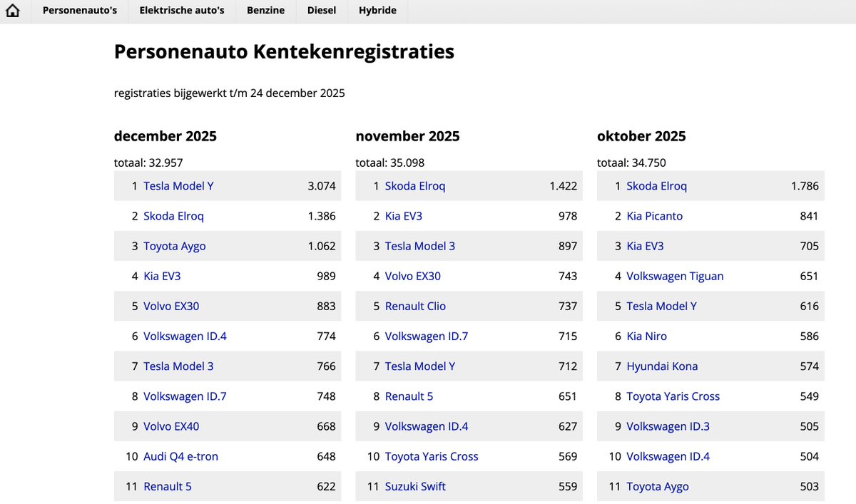This screenshot has width=856, height=504.
Task: Open Toyota Aygo link under december 2025
Action: pos(175,246)
